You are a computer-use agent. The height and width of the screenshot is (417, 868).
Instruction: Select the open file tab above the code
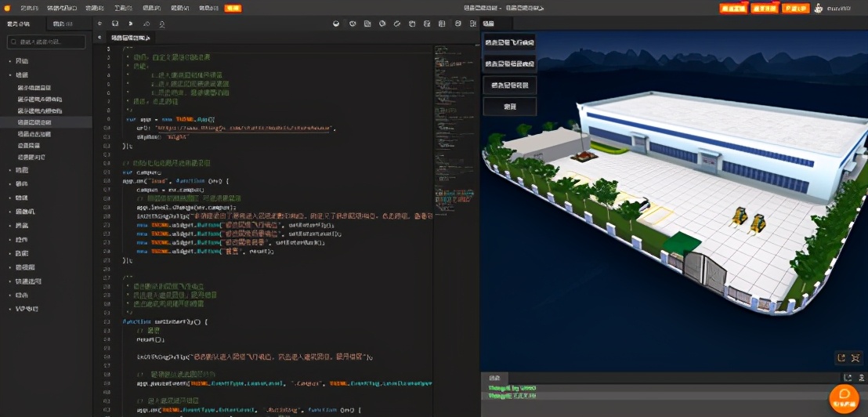click(x=130, y=38)
